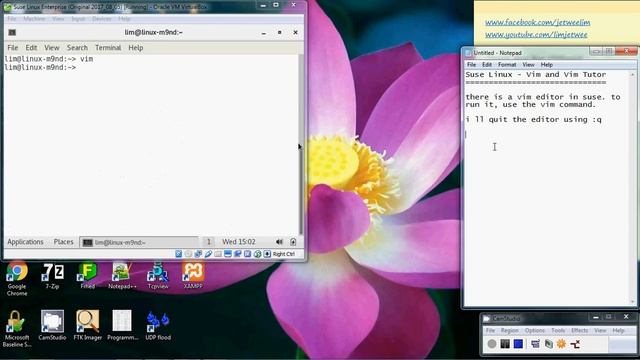Click CamStudio Pause button
The image size is (640, 360).
[505, 344]
